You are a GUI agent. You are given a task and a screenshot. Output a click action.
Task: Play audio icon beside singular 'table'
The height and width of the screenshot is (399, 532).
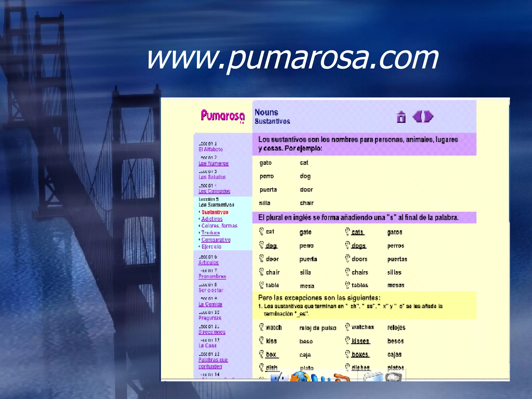262,285
